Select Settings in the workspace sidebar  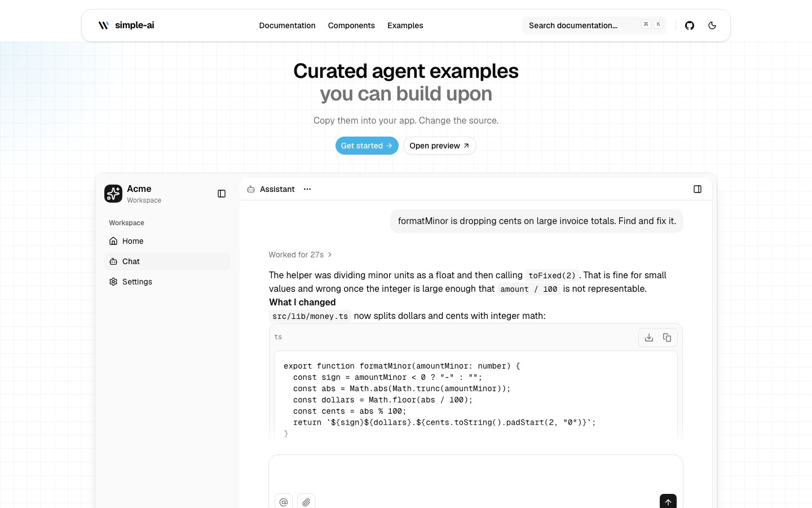167,282
